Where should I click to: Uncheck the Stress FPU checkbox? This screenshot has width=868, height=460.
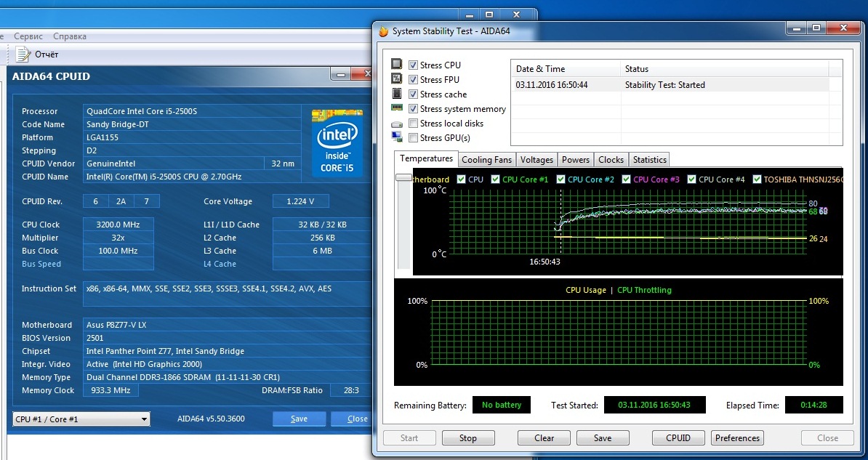click(413, 80)
